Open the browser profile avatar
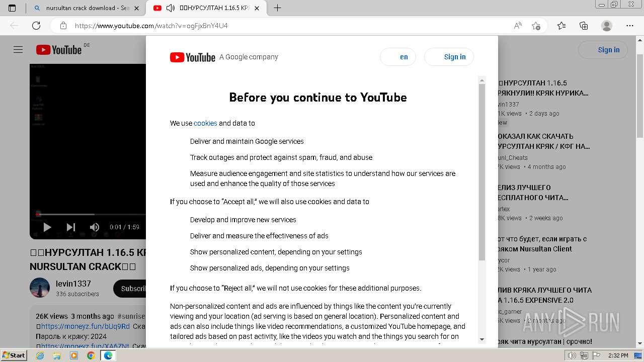 coord(607,26)
